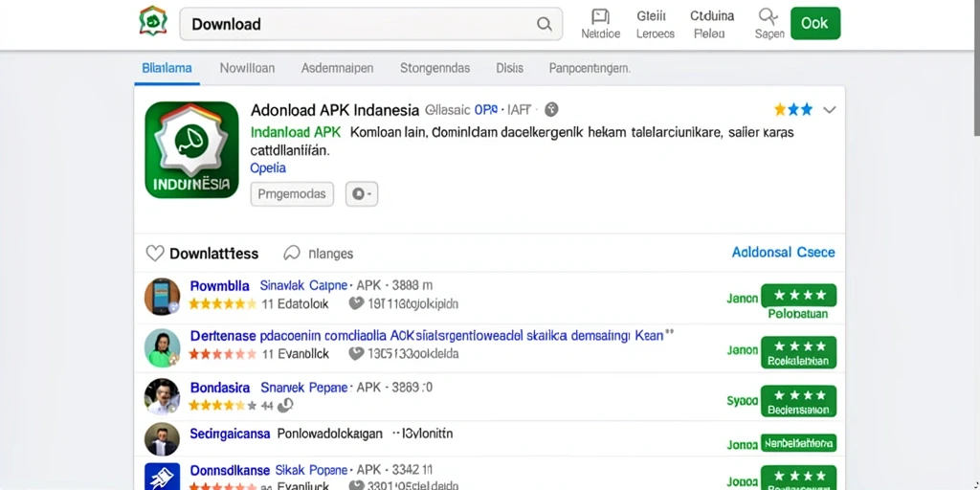980x490 pixels.
Task: Expand the chevron next to star rating
Action: click(830, 110)
